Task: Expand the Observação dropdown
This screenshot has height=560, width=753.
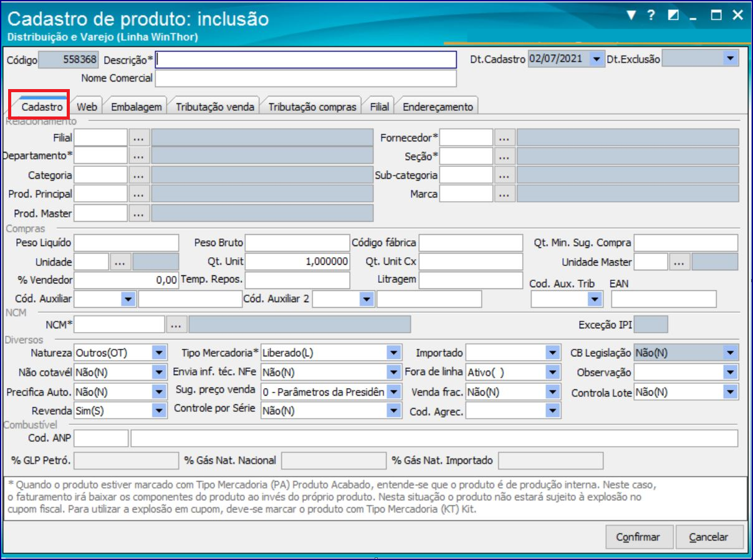Action: pyautogui.click(x=731, y=373)
